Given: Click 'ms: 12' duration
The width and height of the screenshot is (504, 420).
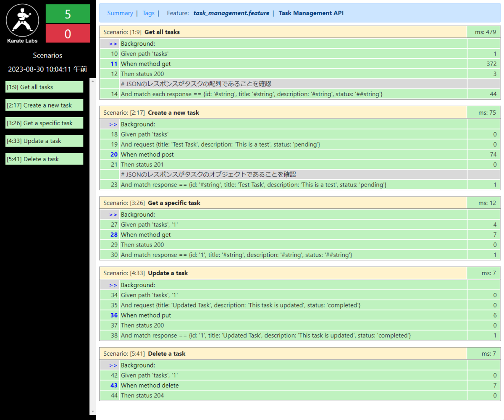Looking at the screenshot, I should click(x=484, y=203).
